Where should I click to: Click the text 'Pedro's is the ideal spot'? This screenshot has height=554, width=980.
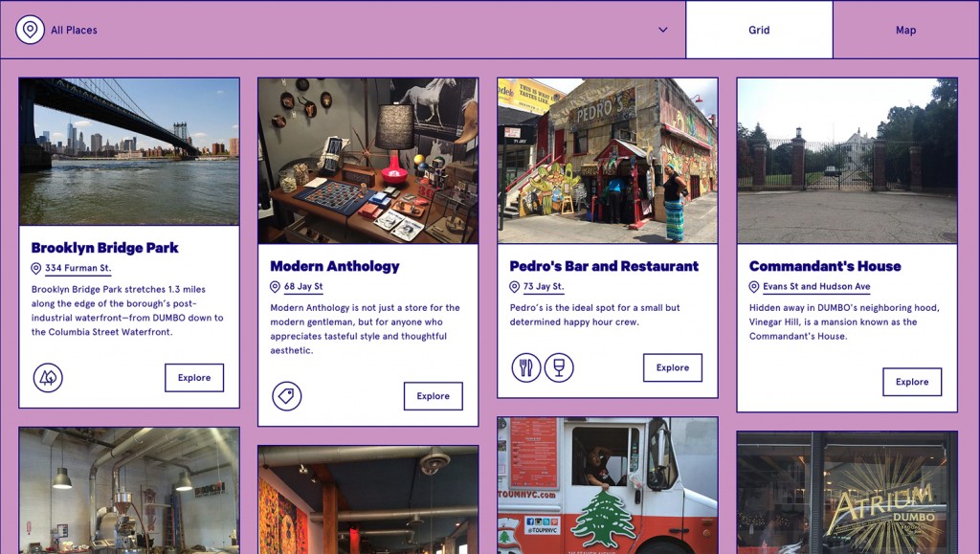tap(565, 307)
